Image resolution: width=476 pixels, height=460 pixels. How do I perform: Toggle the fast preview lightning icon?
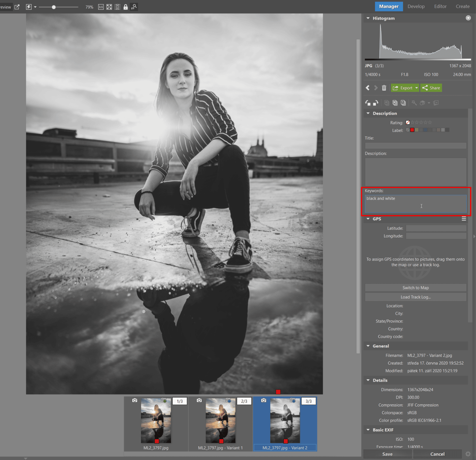(29, 7)
